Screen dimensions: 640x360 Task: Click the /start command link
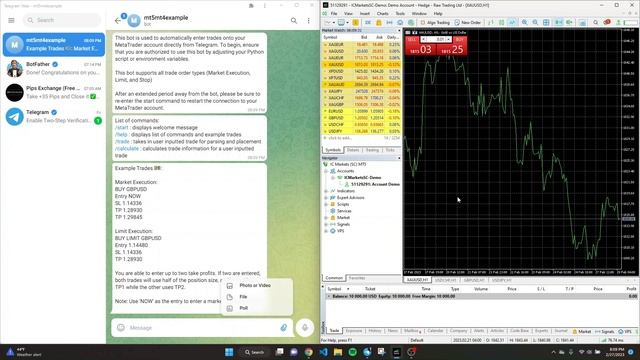[x=121, y=127]
